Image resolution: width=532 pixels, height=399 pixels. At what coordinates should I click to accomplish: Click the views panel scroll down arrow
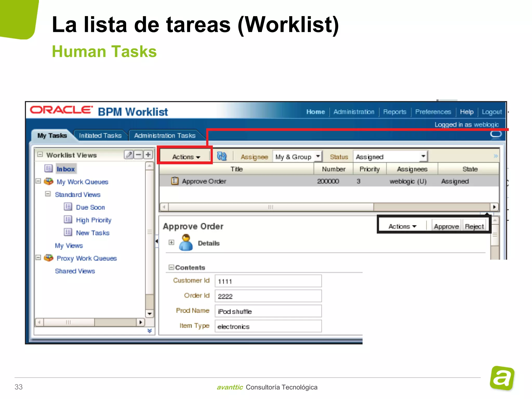[150, 314]
